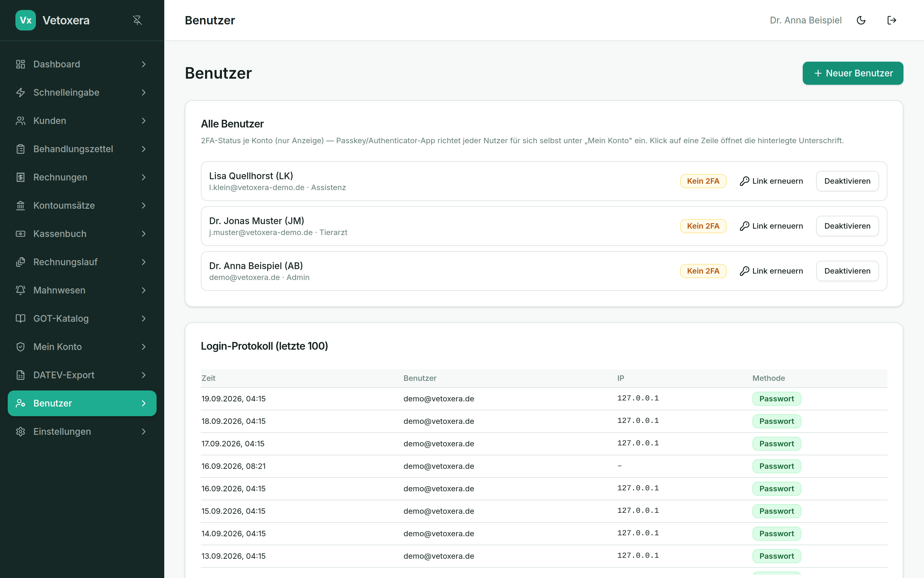
Task: Click the Zeit column header
Action: point(209,379)
